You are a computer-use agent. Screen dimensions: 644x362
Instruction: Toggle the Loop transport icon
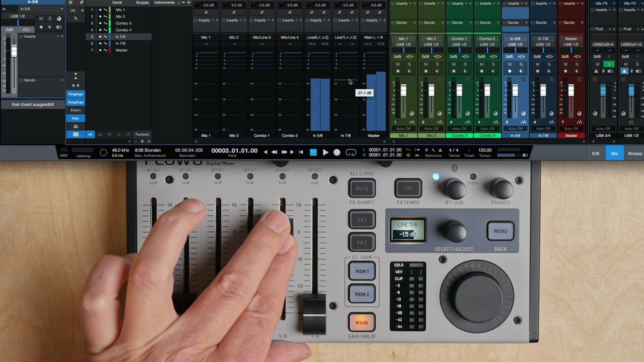coord(351,153)
